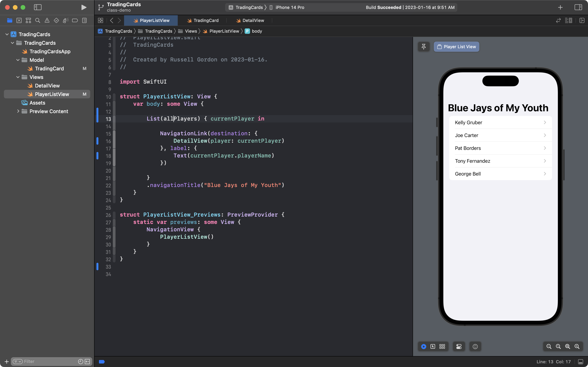The image size is (588, 367).
Task: Select the PlayerListView tab
Action: [154, 20]
